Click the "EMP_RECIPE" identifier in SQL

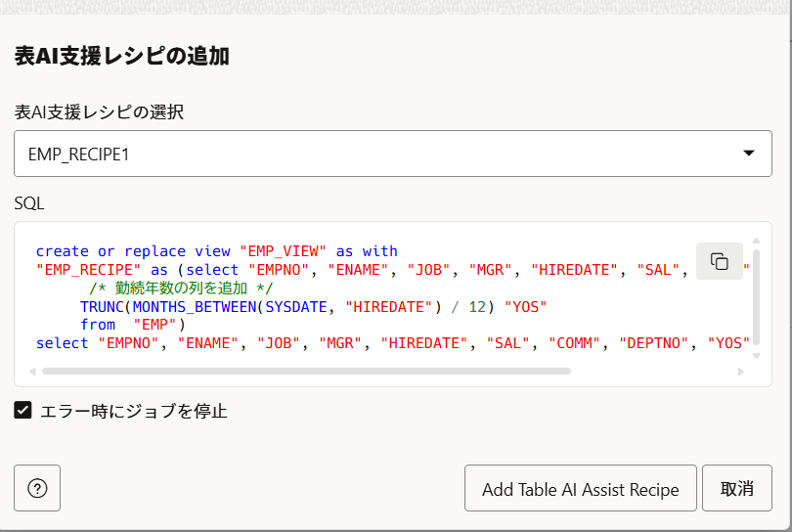click(88, 270)
